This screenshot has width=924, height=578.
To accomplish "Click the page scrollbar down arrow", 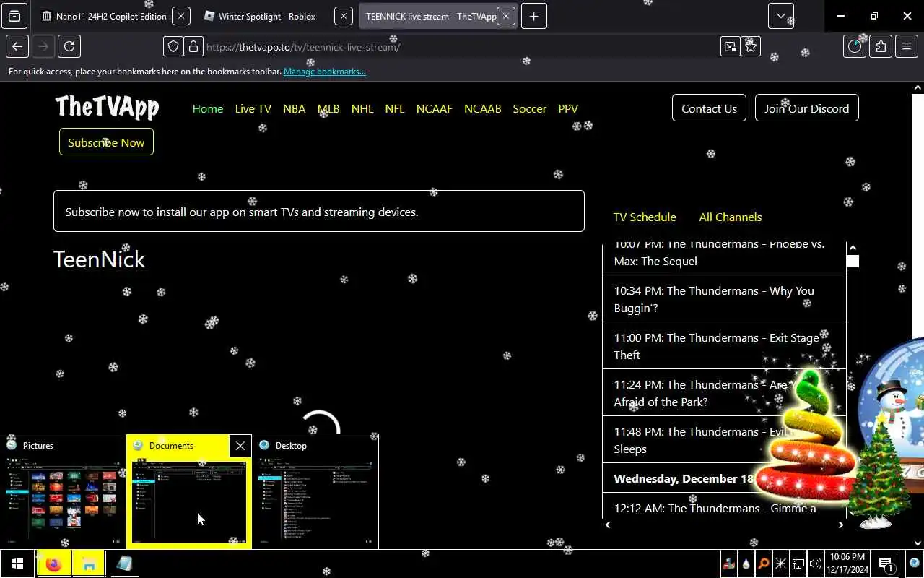I will point(918,543).
